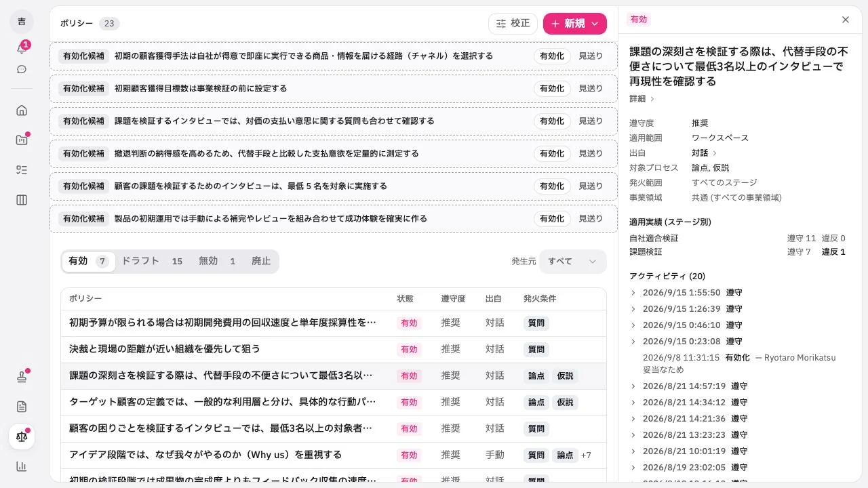Close the policy detail panel
This screenshot has width=868, height=488.
(846, 20)
